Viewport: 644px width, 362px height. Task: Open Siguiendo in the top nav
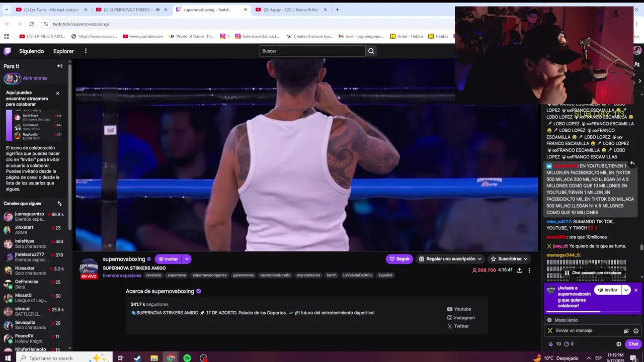click(32, 51)
